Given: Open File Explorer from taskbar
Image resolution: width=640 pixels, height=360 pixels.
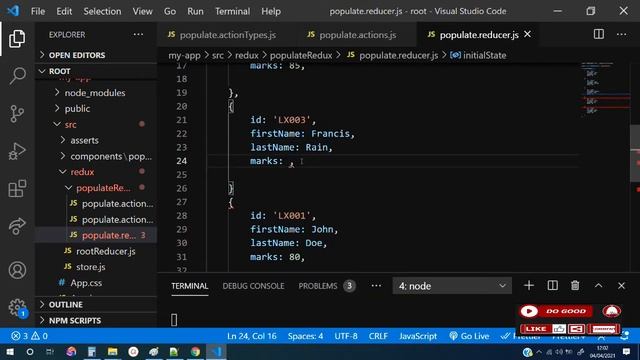Looking at the screenshot, I should (113, 351).
